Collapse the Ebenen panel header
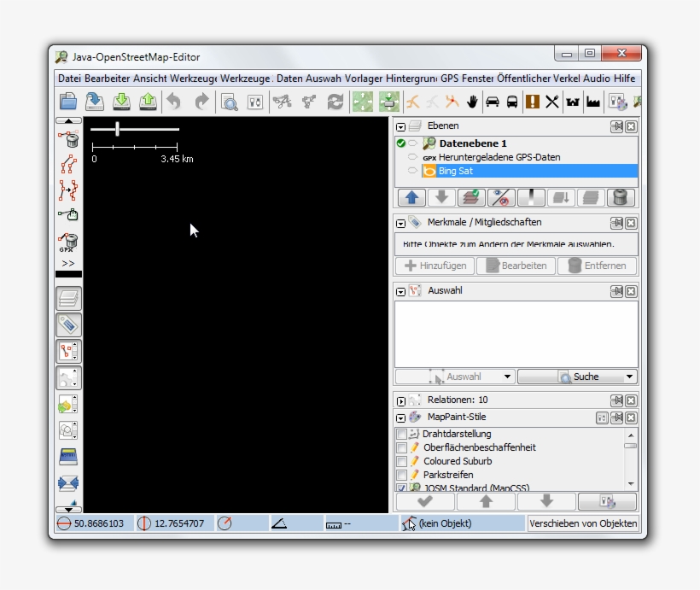The height and width of the screenshot is (590, 700). 399,128
